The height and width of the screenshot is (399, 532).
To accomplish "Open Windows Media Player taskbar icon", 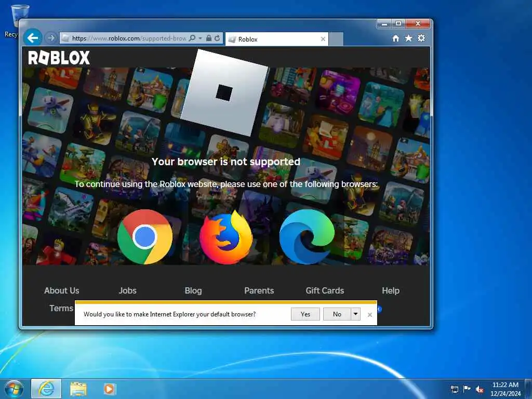I will click(109, 389).
